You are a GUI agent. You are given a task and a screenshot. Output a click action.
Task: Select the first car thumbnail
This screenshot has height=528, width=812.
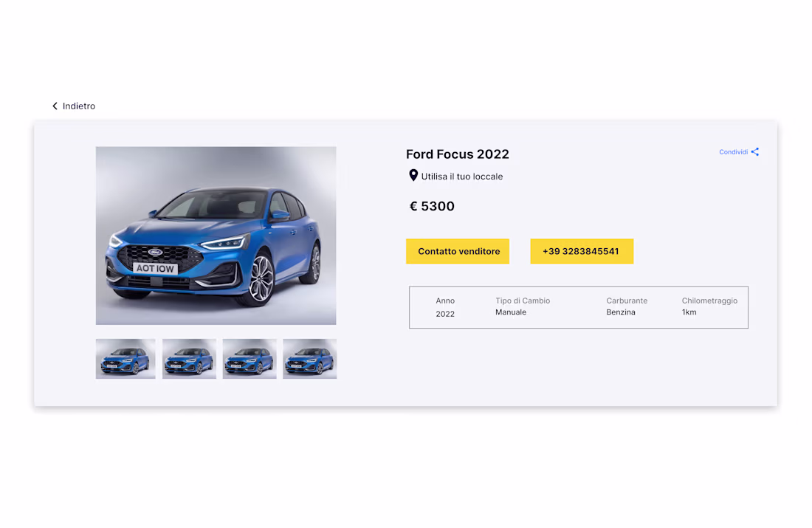[125, 359]
